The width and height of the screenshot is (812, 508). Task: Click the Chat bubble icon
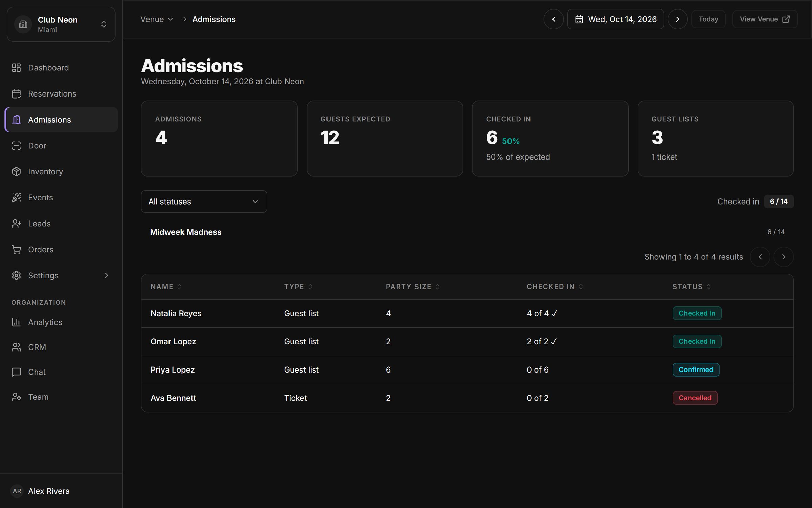(16, 372)
